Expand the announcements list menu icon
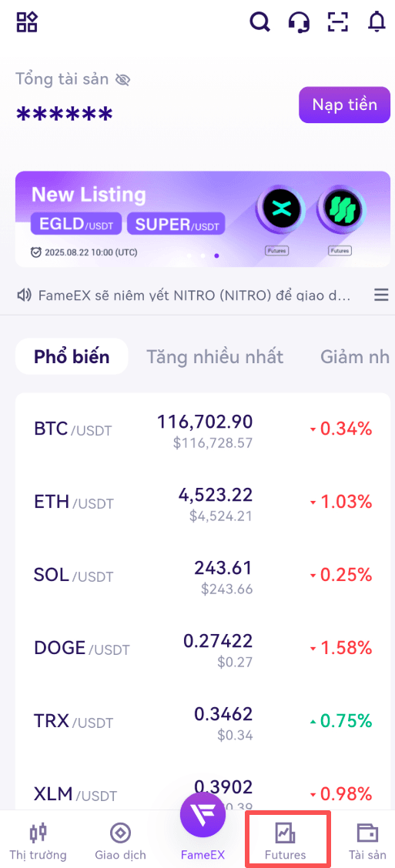Screen dimensions: 395x868 (381, 295)
